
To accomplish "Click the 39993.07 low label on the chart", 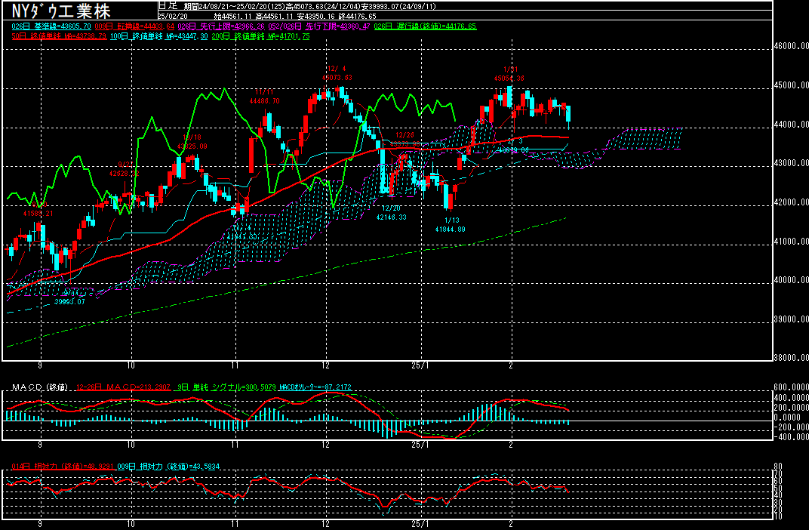I will (70, 301).
